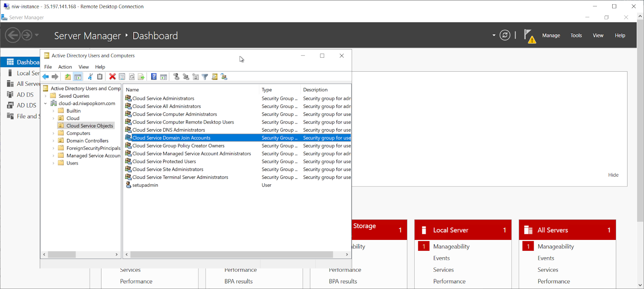The width and height of the screenshot is (644, 289).
Task: Expand the Users container arrow
Action: 53,163
